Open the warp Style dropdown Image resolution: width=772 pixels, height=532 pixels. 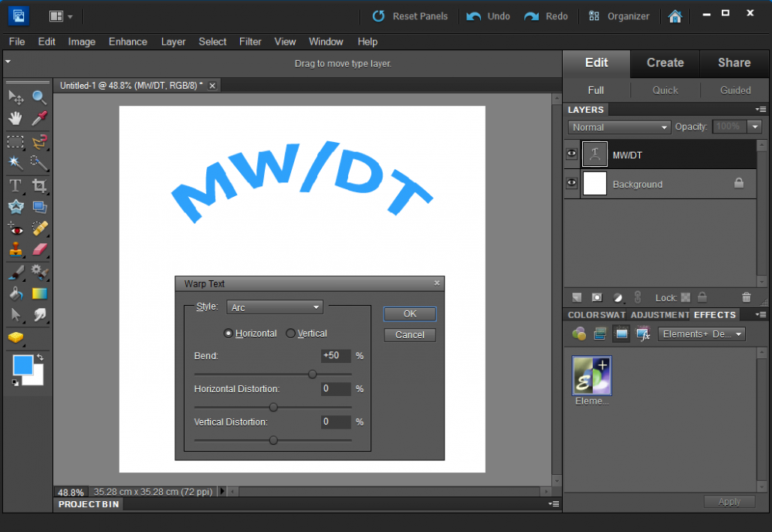[x=275, y=307]
